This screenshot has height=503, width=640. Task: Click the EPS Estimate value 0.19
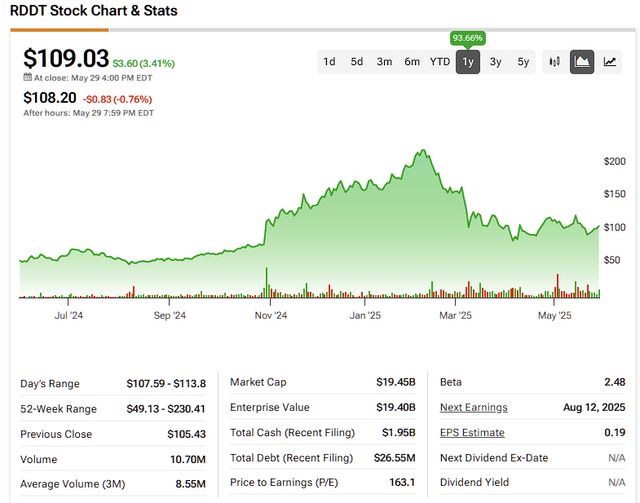click(x=615, y=432)
